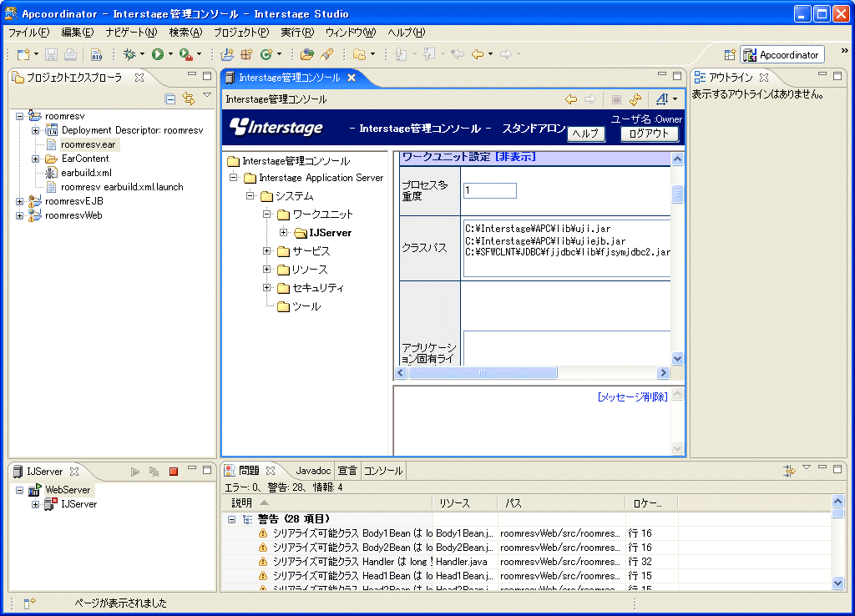
Task: Toggle Link with Editor in Project Explorer
Action: pyautogui.click(x=189, y=98)
